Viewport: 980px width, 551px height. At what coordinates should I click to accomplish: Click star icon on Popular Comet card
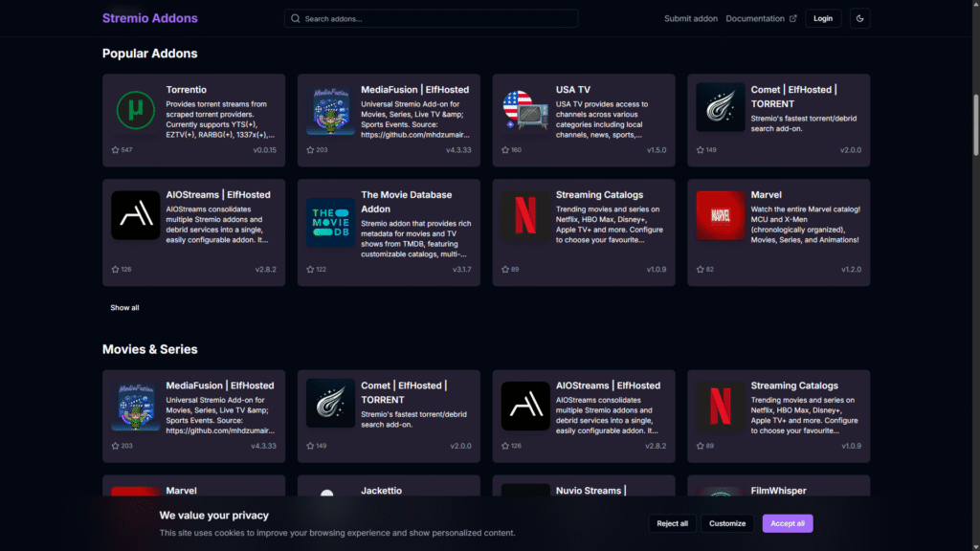[x=700, y=150]
